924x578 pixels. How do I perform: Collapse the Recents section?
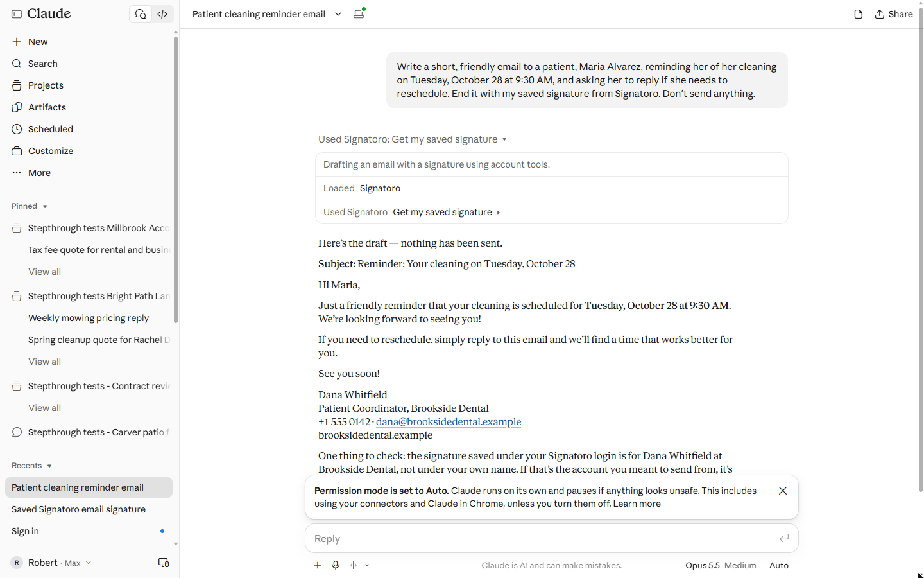tap(31, 466)
